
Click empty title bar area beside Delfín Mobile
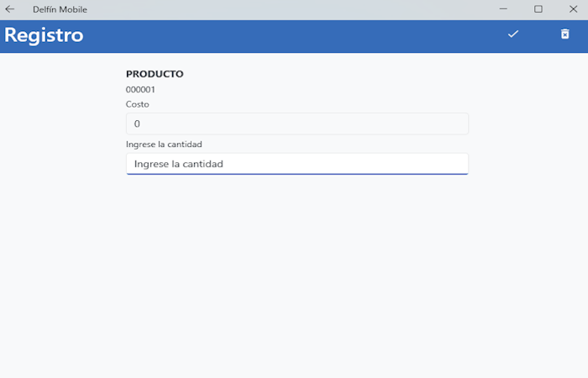point(292,9)
